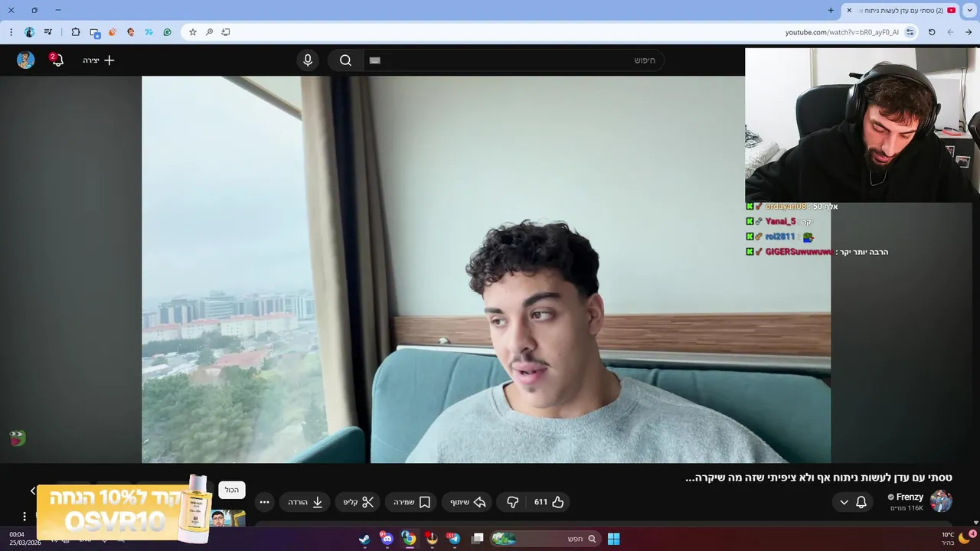
Task: Share the video via the שיתוף button
Action: [x=468, y=502]
